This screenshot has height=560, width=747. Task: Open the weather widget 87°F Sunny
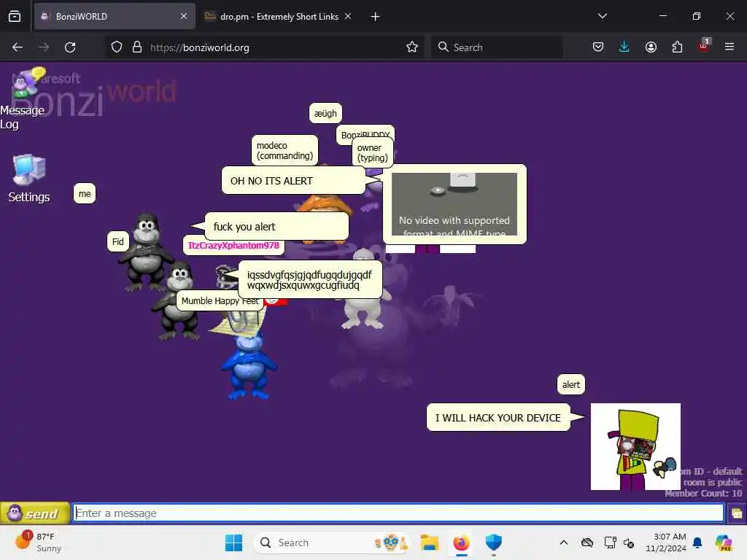[38, 542]
